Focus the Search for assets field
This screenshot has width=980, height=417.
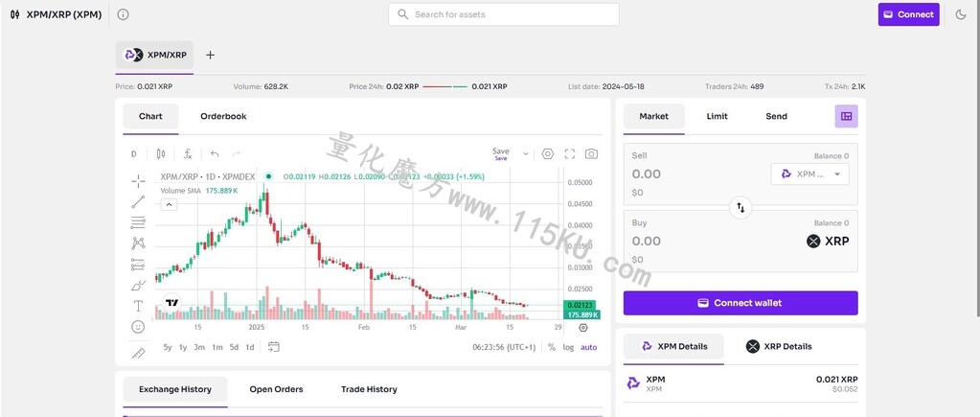point(504,14)
